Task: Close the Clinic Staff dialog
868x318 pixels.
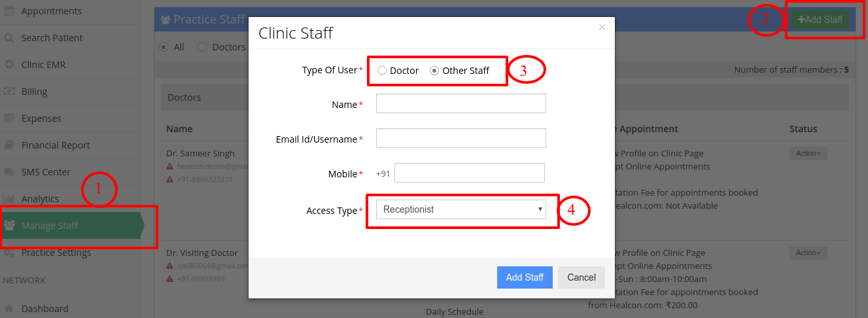Action: [x=602, y=27]
